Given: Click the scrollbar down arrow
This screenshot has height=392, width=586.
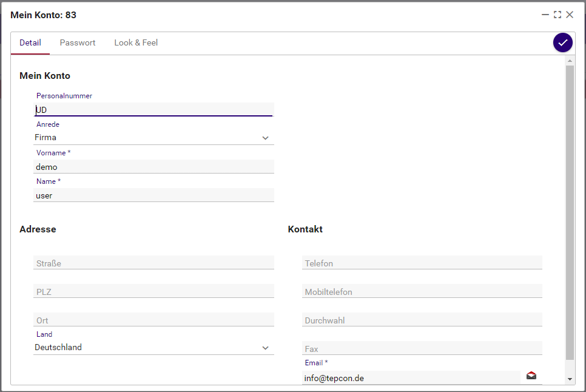Looking at the screenshot, I should tap(570, 379).
